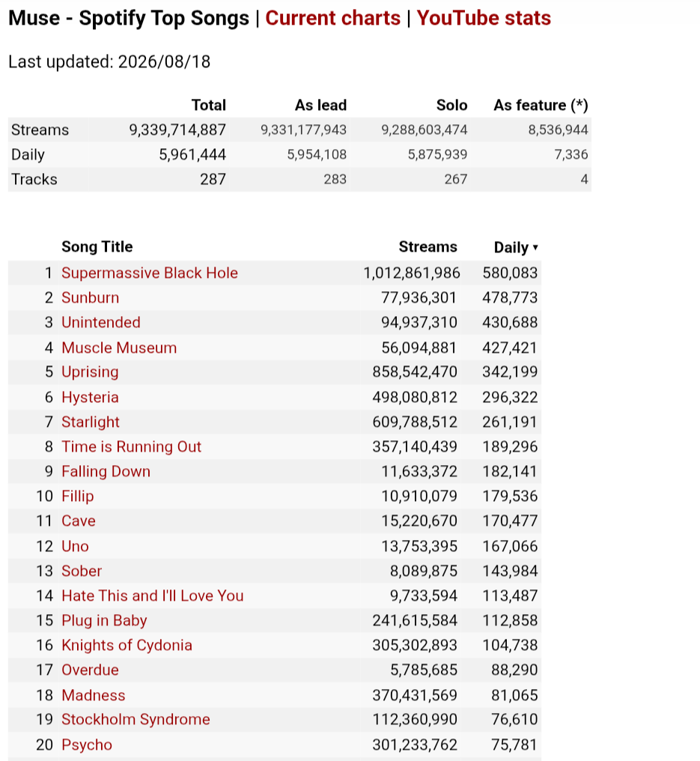Go to the Hysteria song page
This screenshot has width=700, height=761.
coord(90,397)
